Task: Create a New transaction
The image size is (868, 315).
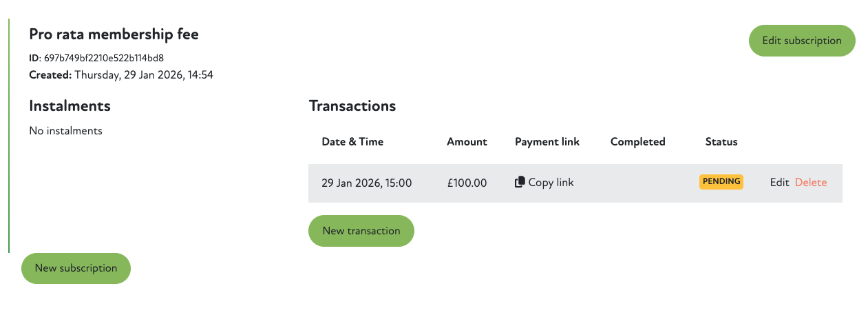Action: (x=361, y=231)
